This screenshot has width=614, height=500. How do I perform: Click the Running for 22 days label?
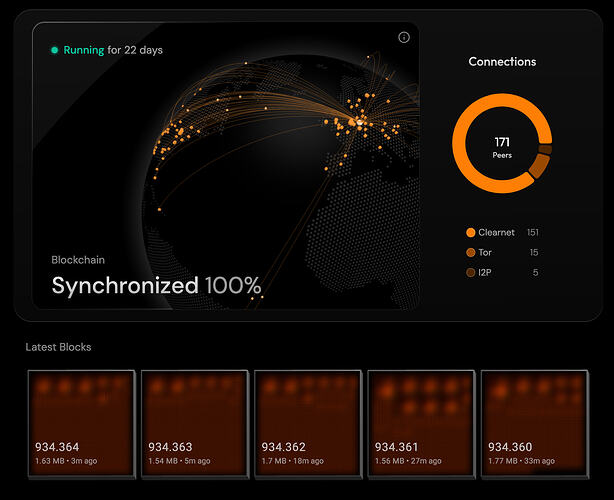(112, 49)
